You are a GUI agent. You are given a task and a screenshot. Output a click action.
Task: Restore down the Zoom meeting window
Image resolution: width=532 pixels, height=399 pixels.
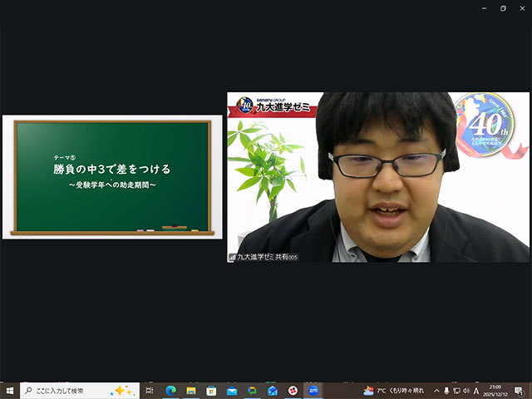tap(503, 7)
